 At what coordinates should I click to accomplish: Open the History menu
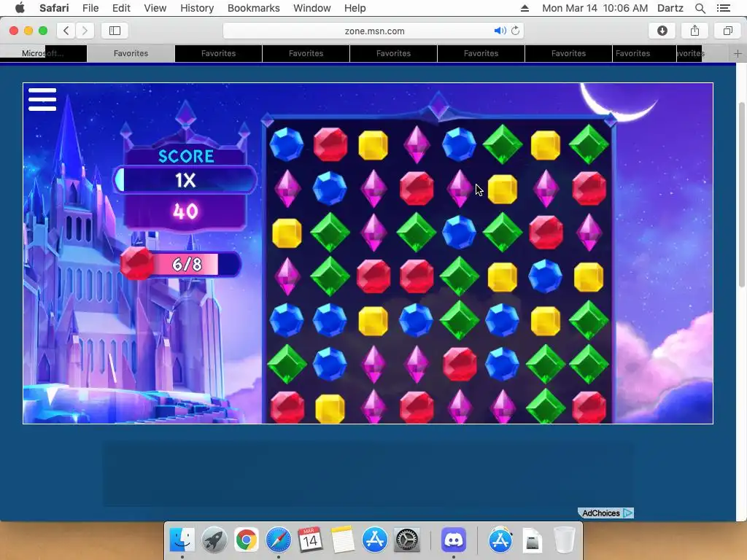(x=197, y=8)
